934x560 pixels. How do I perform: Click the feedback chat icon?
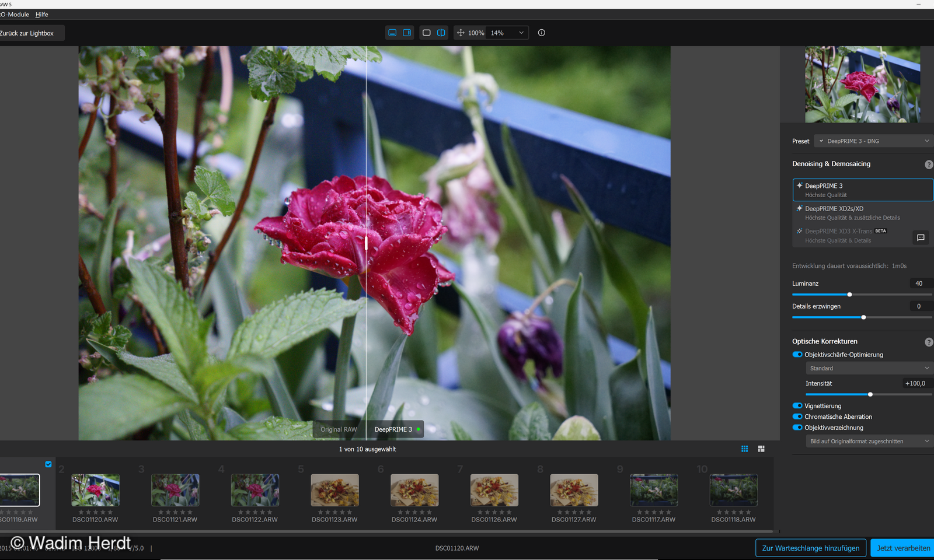click(921, 237)
